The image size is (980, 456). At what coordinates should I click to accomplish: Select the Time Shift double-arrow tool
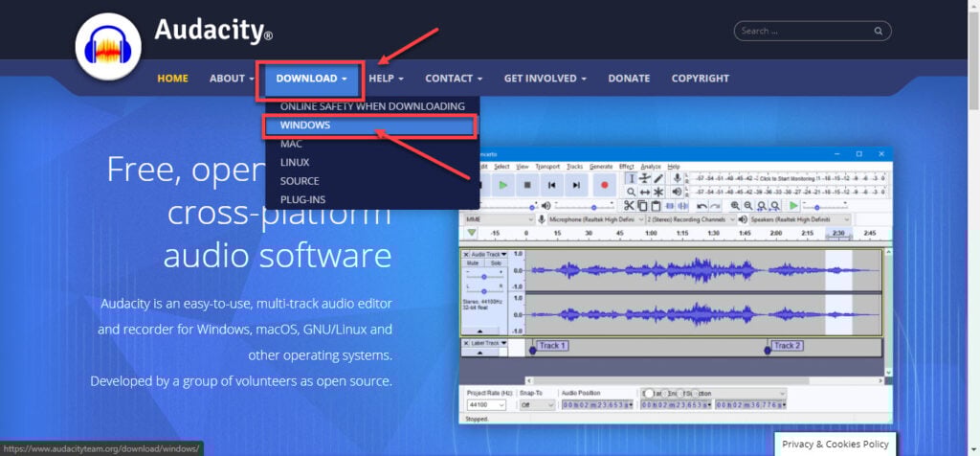(x=645, y=192)
